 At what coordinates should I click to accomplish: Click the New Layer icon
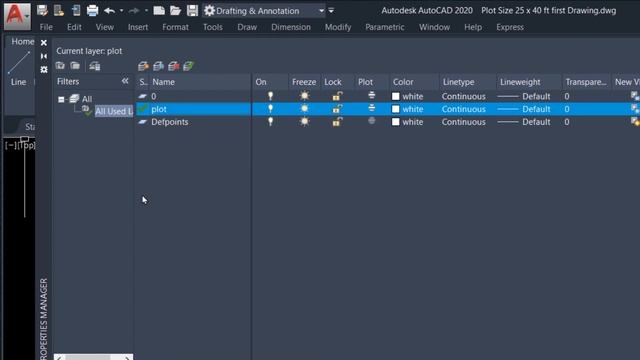(143, 66)
